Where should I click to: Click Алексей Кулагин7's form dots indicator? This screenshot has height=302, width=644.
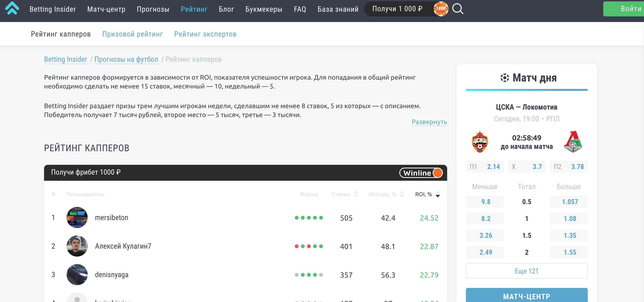point(308,246)
